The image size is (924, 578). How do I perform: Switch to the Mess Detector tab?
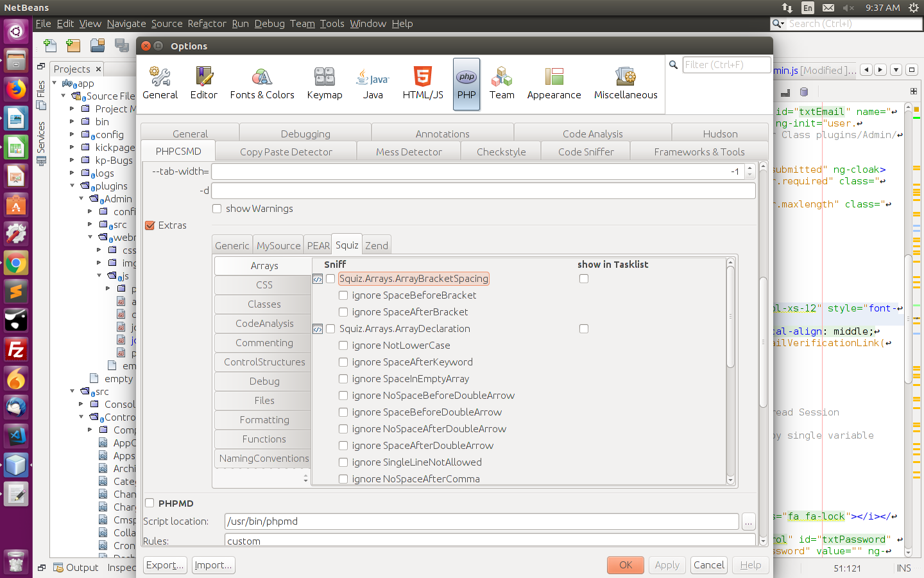[409, 152]
